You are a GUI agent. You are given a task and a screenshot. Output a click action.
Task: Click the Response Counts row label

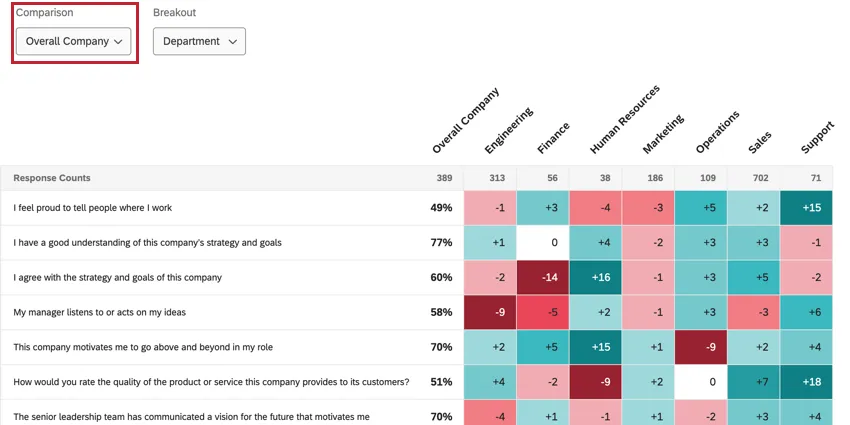click(x=52, y=178)
